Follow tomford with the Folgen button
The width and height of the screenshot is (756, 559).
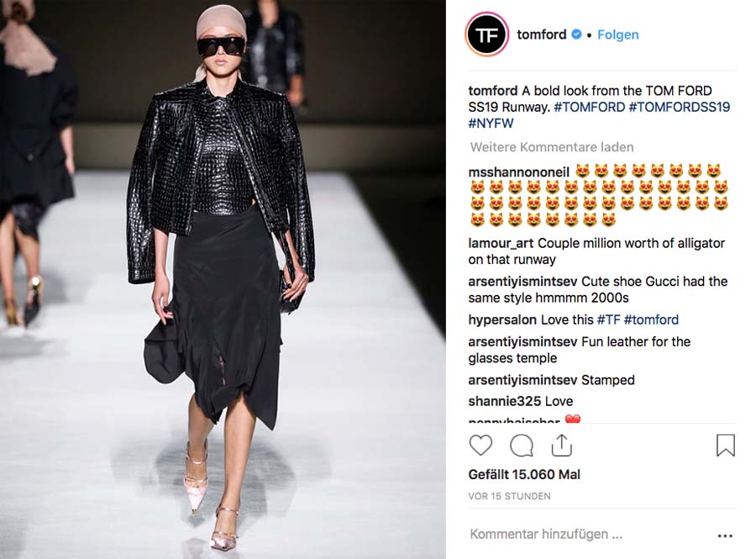(617, 34)
